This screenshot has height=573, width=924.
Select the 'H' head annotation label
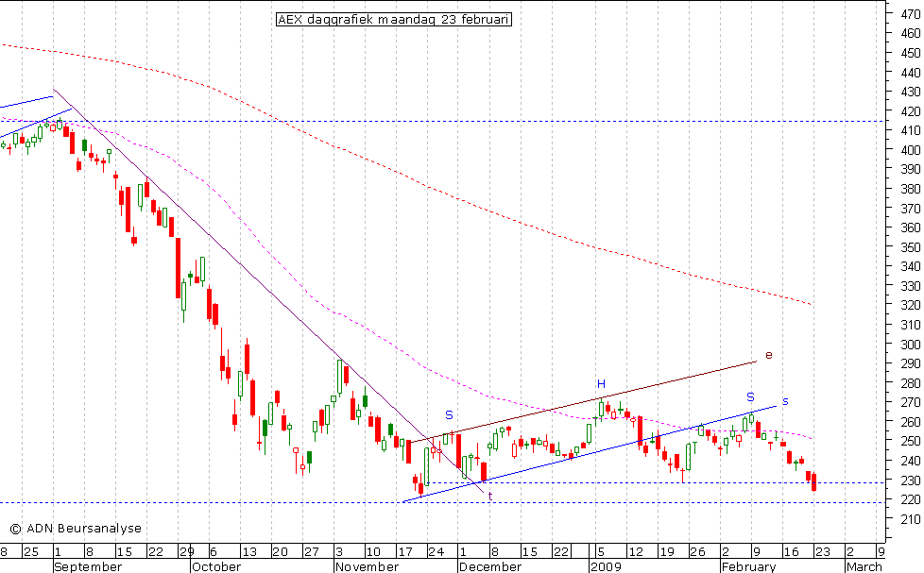click(600, 383)
